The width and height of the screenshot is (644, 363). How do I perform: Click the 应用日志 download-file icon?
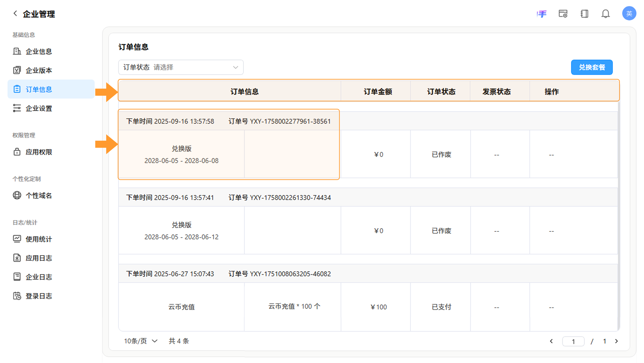tap(17, 258)
